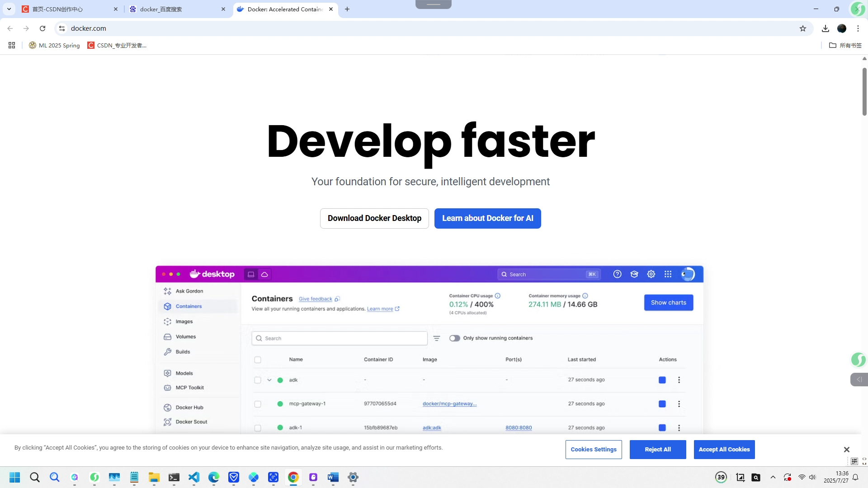Open the Windows Start menu

pyautogui.click(x=15, y=477)
